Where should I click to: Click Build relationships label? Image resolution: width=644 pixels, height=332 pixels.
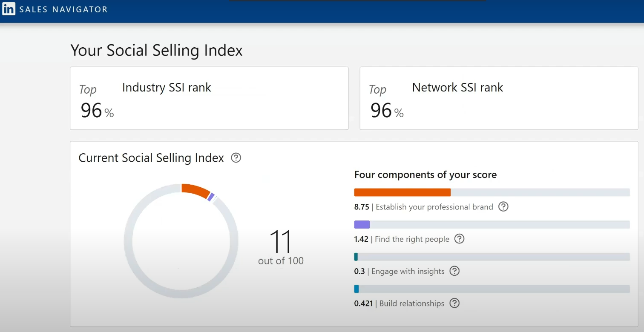(412, 303)
